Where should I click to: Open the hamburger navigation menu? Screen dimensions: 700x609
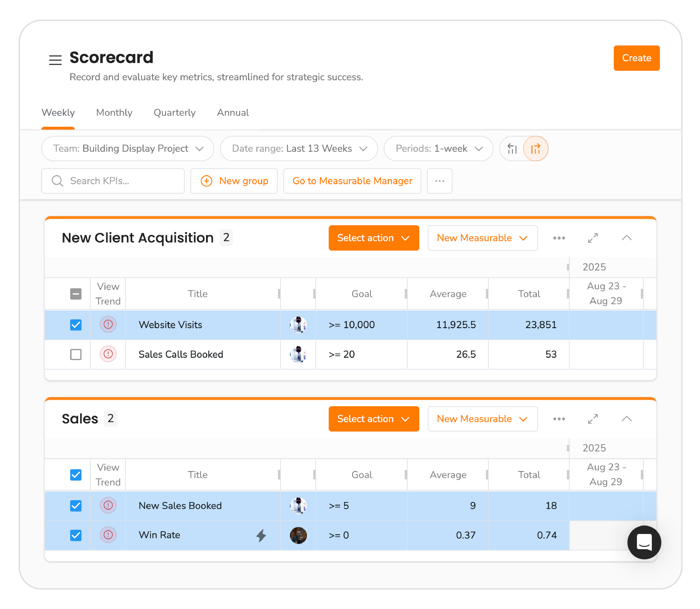(x=55, y=60)
